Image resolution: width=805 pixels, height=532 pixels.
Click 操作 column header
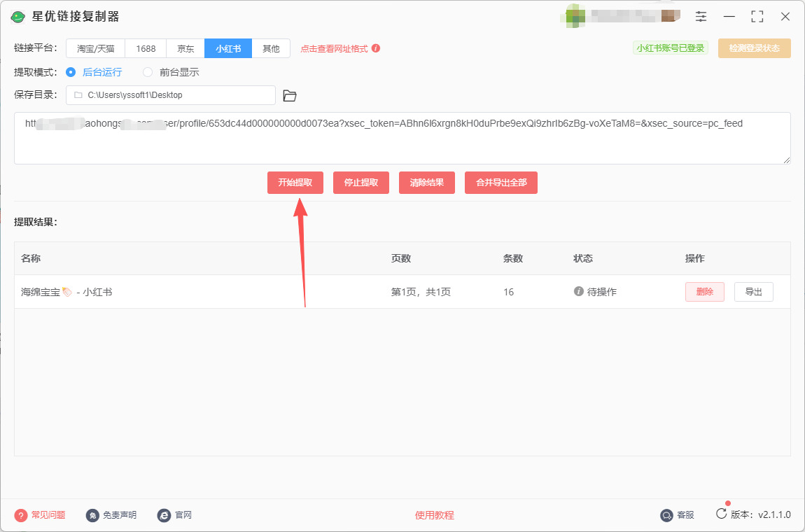[695, 258]
